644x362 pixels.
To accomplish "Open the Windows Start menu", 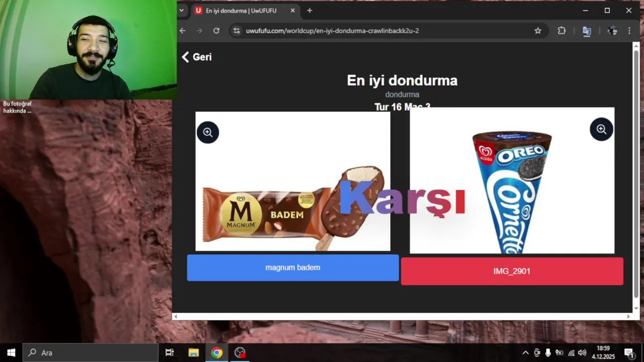I will [x=11, y=352].
